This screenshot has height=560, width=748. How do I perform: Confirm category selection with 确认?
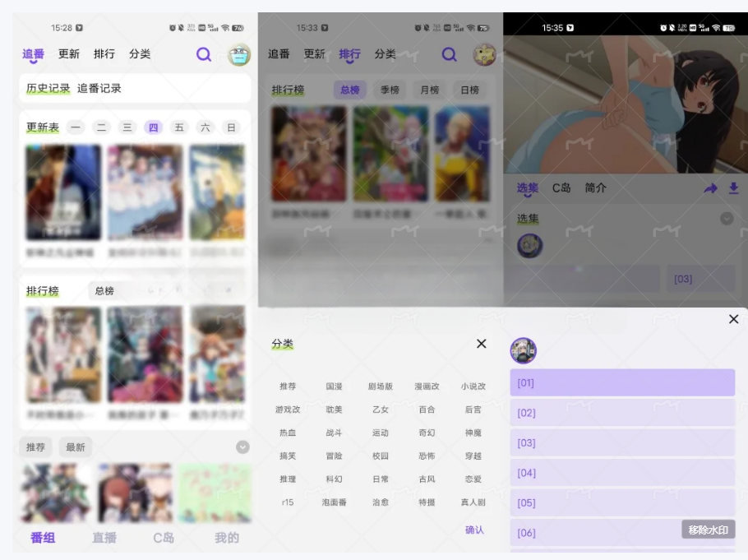tap(474, 530)
